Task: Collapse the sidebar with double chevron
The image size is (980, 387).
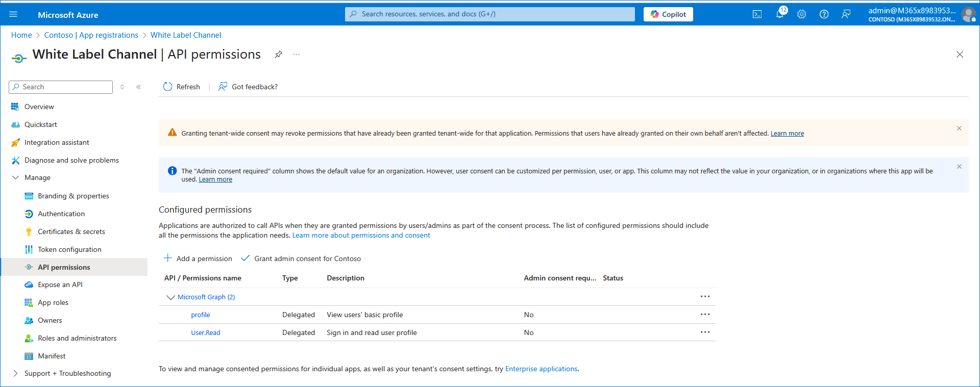Action: coord(138,87)
